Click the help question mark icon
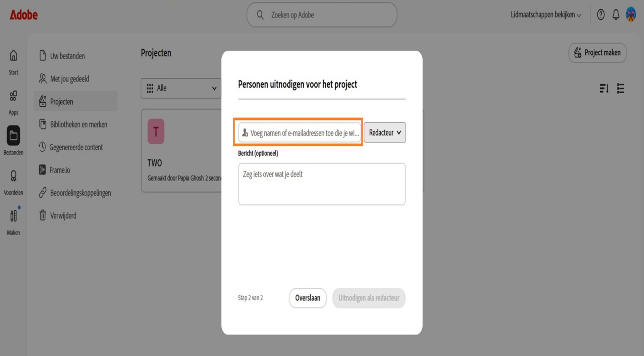Viewport: 644px width, 356px height. (x=601, y=15)
